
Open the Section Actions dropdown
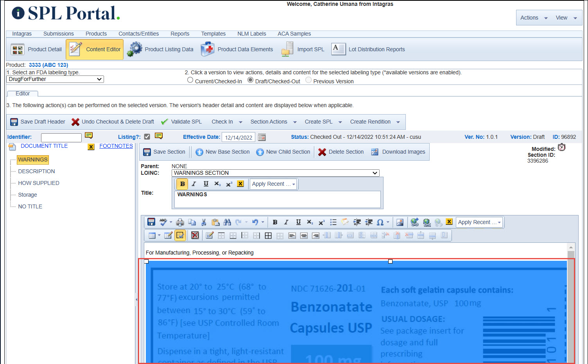point(273,122)
